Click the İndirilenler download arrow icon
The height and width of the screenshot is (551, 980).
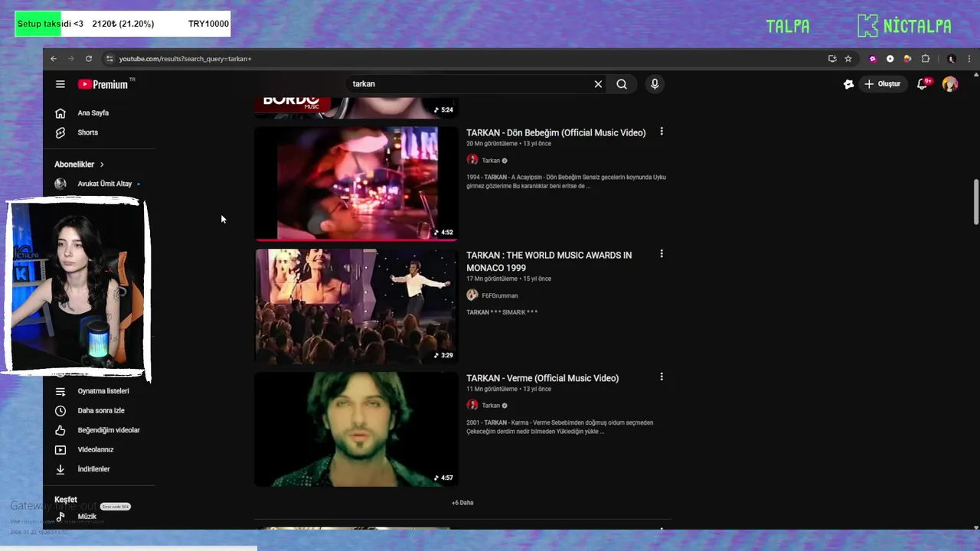[x=60, y=469]
